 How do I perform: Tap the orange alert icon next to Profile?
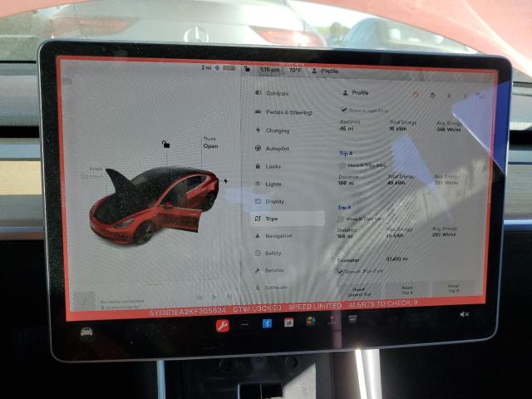pos(416,95)
